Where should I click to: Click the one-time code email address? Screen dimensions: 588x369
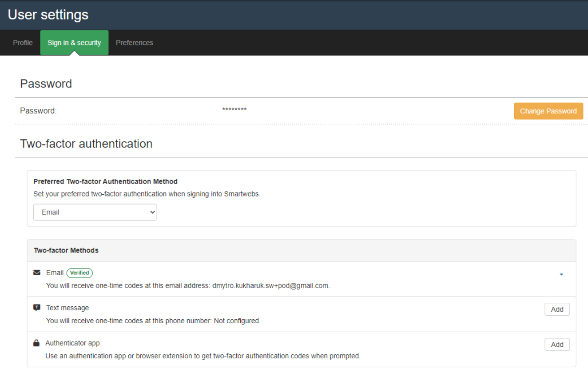pos(270,285)
